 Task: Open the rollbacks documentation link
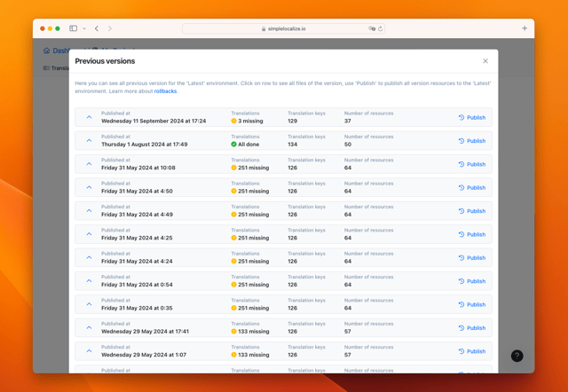166,91
